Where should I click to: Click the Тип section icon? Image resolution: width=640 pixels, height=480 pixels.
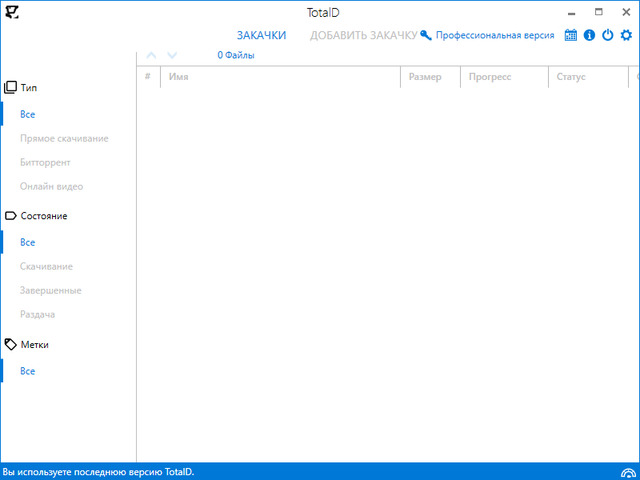[10, 87]
